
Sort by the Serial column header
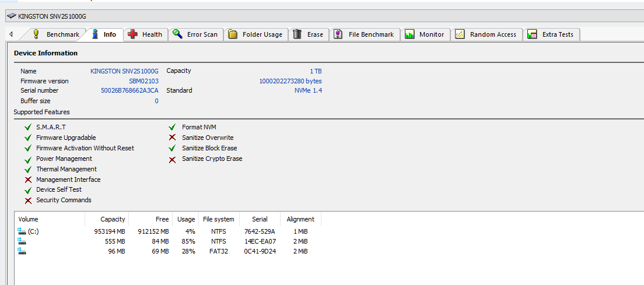pyautogui.click(x=260, y=219)
